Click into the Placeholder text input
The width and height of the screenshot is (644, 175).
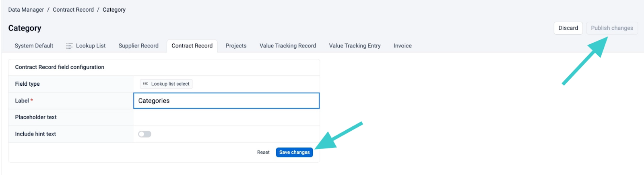(226, 117)
